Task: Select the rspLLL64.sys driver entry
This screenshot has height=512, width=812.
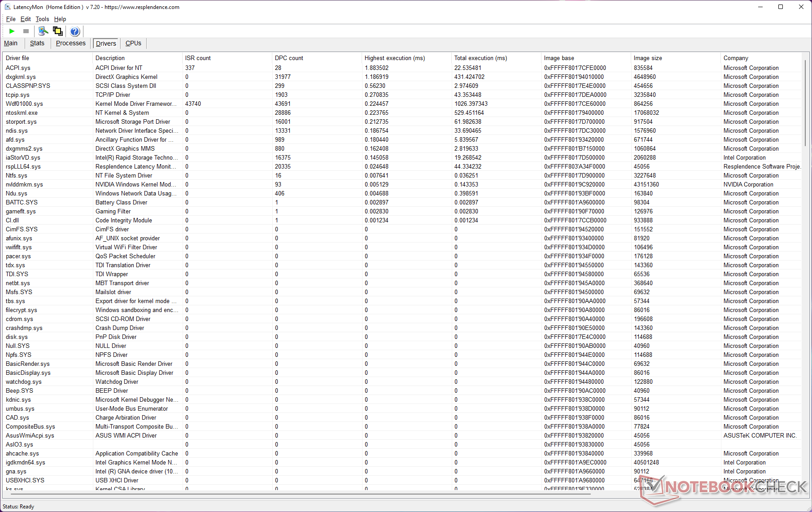Action: point(23,166)
